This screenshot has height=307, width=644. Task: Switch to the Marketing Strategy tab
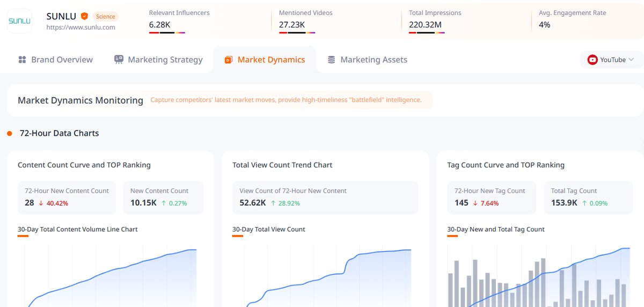coord(158,60)
